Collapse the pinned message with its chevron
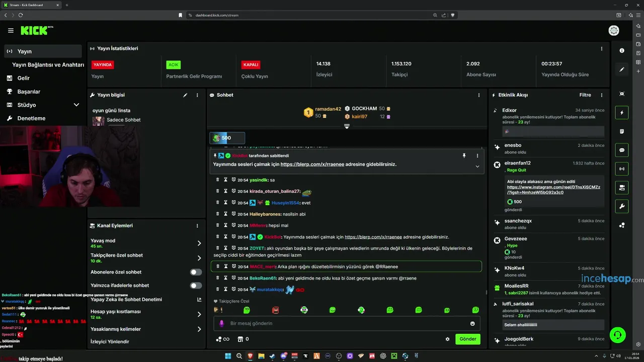644x362 pixels. [x=477, y=166]
